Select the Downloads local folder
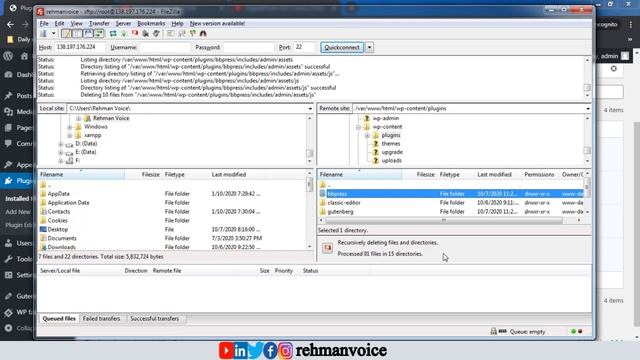Image resolution: width=640 pixels, height=360 pixels. tap(61, 247)
